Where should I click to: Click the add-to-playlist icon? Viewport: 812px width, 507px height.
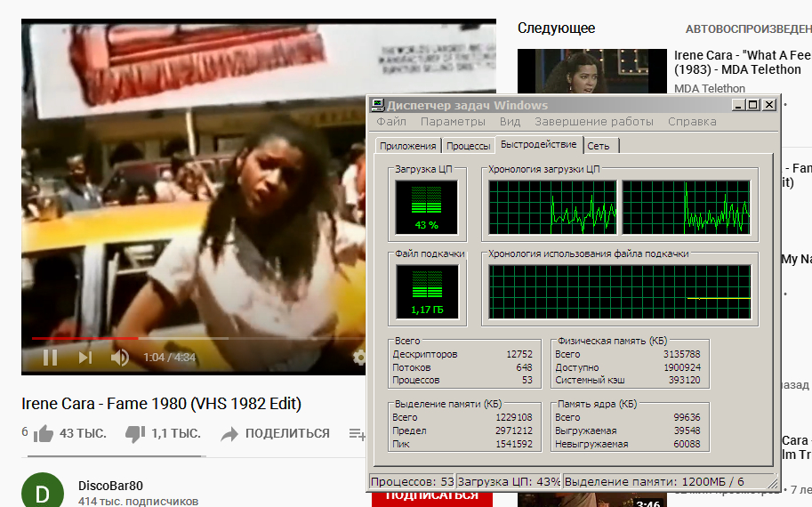357,434
